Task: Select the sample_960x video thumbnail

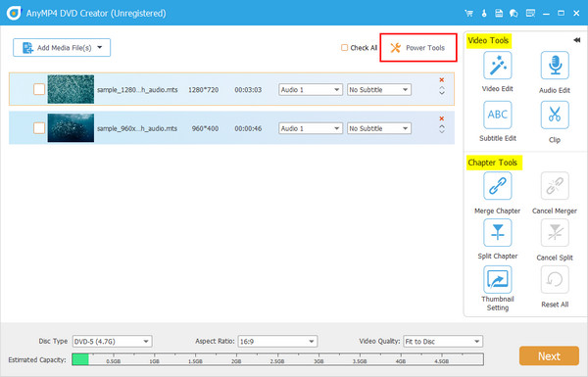Action: point(71,128)
